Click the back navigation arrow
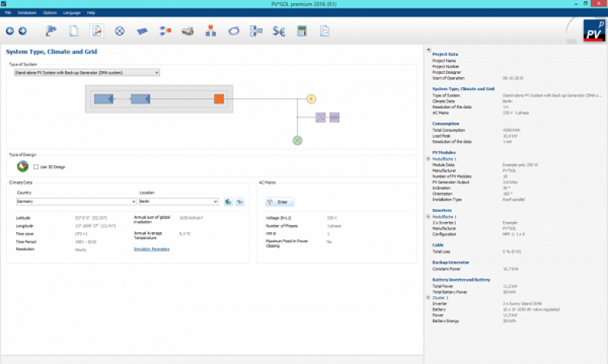Viewport: 608px width, 364px height. (10, 31)
